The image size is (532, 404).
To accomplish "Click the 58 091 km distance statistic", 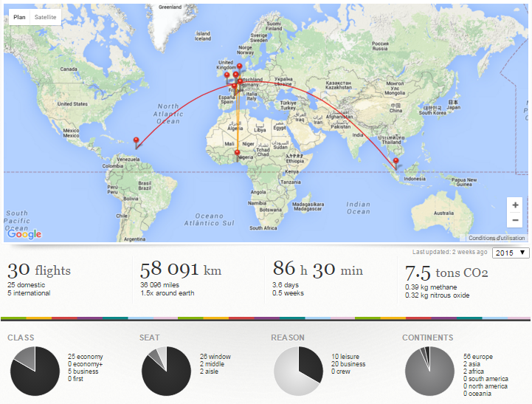I will click(181, 270).
